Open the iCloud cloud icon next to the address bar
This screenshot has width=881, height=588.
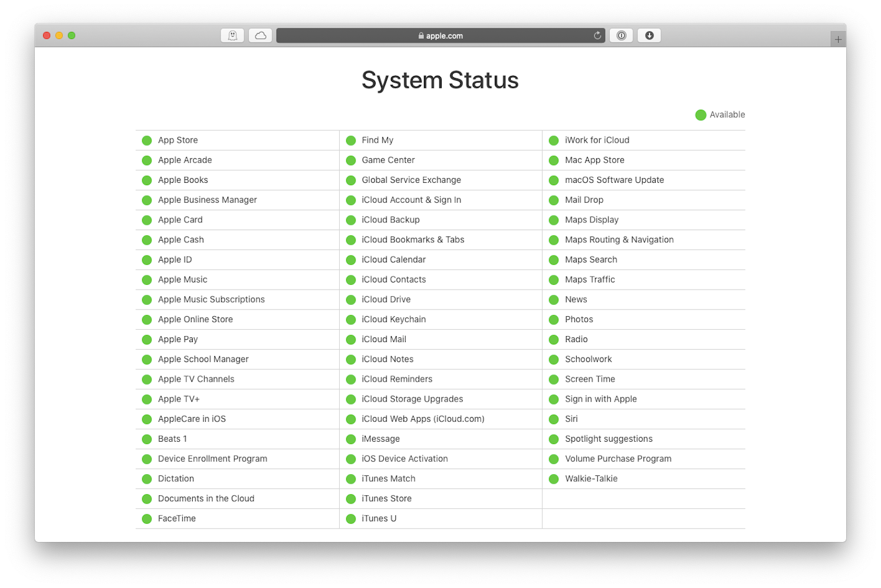[260, 35]
